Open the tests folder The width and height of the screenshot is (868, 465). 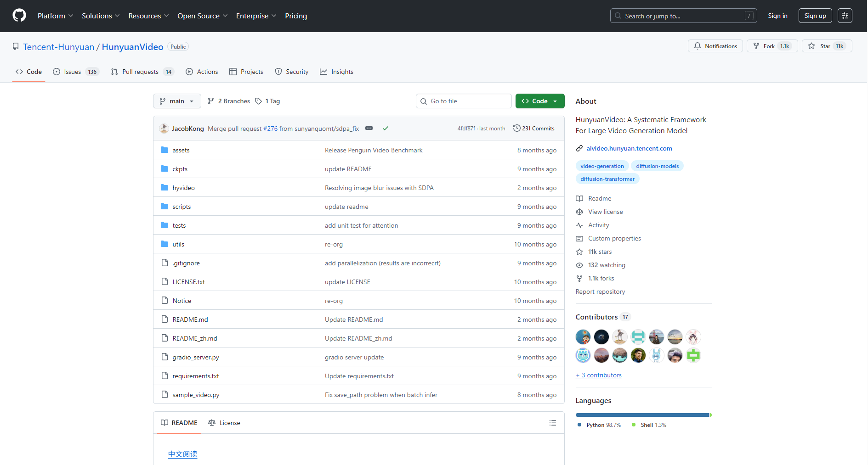click(179, 225)
